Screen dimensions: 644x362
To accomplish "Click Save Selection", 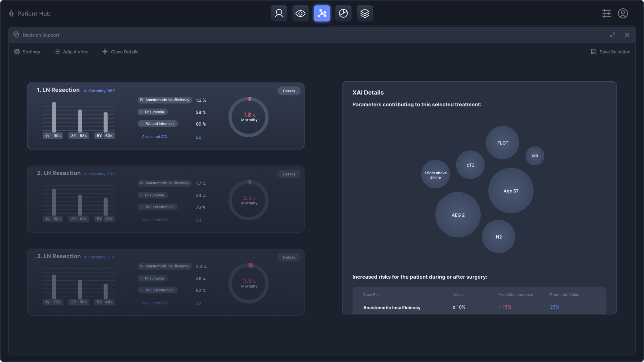I will coord(610,52).
